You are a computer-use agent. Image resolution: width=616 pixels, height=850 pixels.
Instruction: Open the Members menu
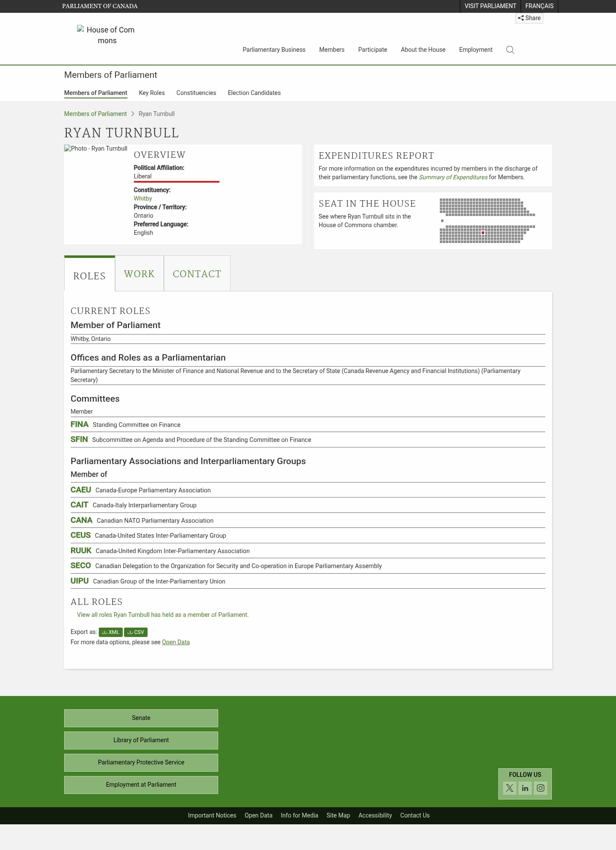332,50
